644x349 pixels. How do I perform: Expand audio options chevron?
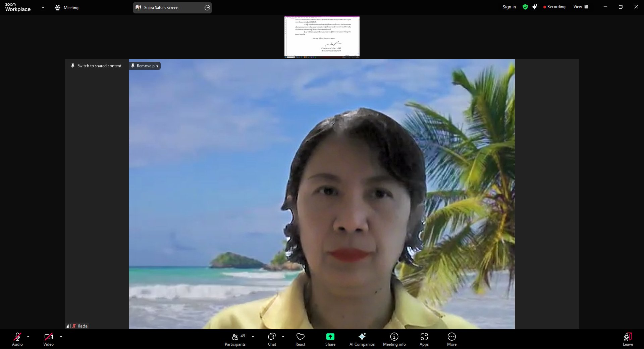(x=28, y=336)
